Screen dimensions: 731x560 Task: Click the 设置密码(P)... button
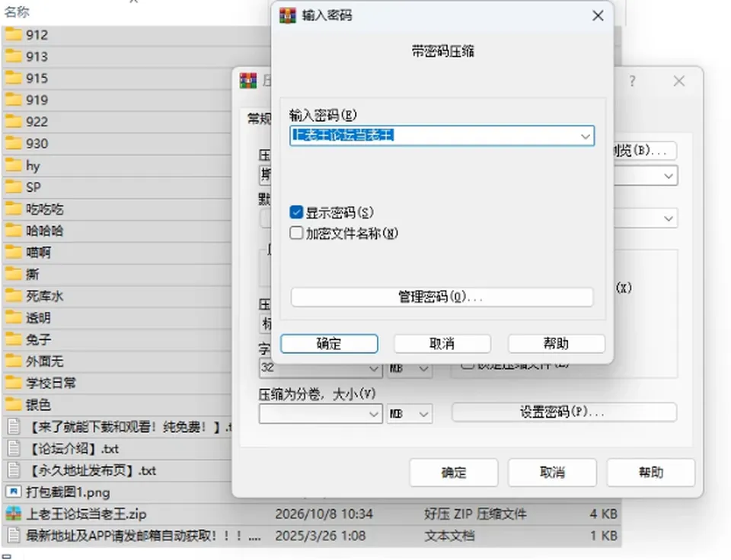(x=564, y=412)
